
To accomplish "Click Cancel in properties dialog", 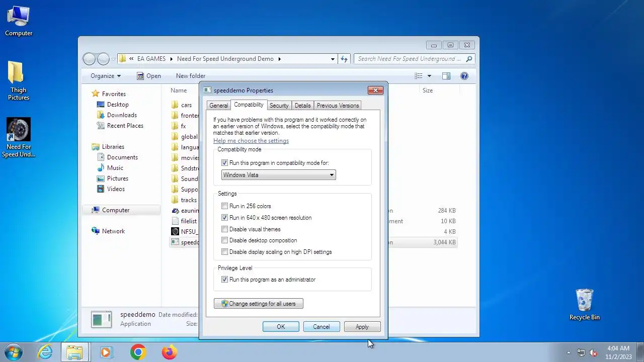I will 321,327.
